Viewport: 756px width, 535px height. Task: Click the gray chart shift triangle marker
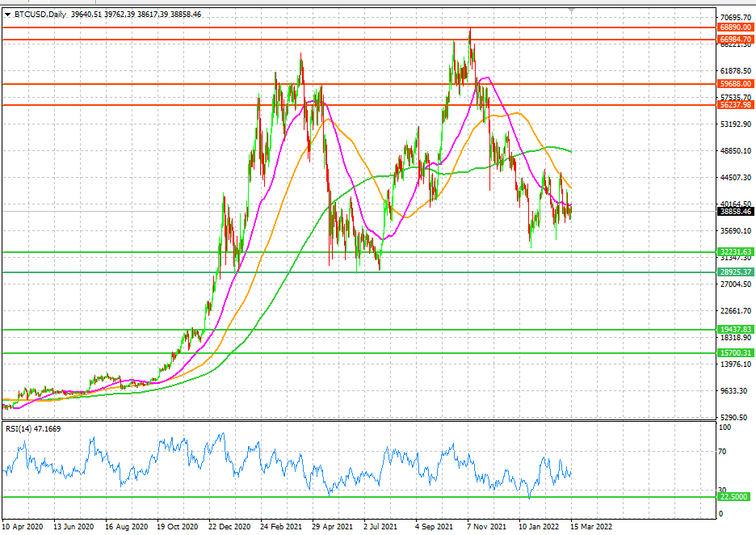click(571, 10)
